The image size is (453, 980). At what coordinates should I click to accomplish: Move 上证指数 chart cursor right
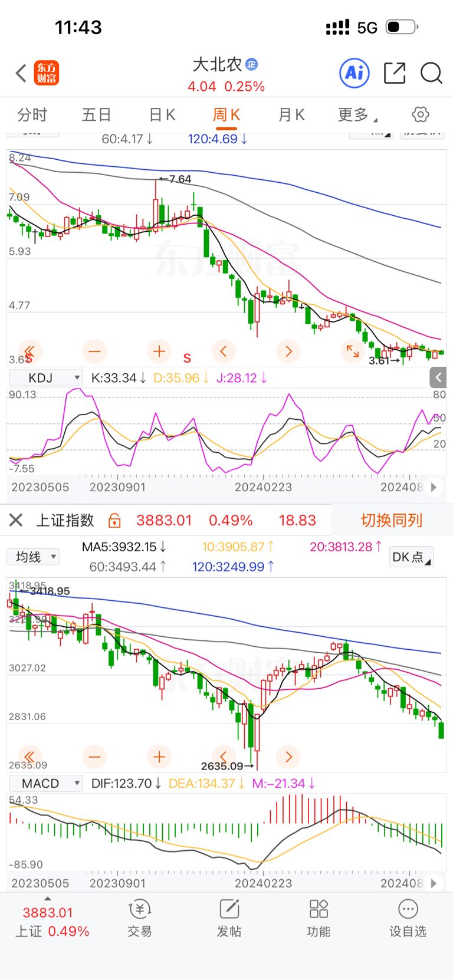tap(288, 757)
